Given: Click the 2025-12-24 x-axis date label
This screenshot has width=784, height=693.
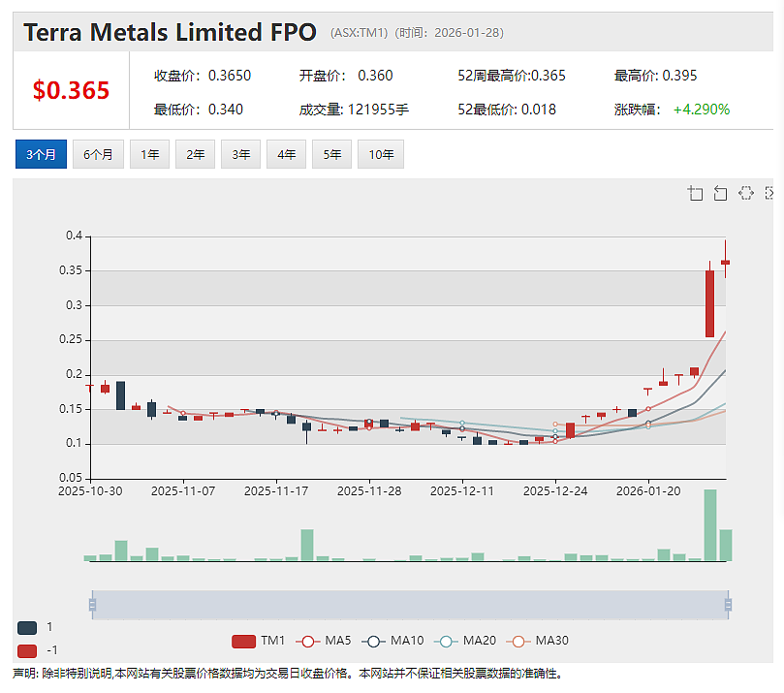Looking at the screenshot, I should (x=555, y=491).
